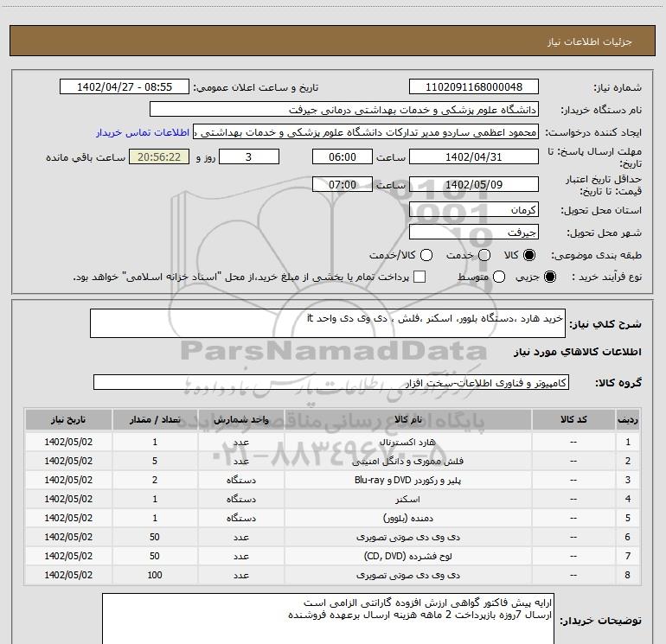
Task: Click the ردیف column header
Action: (628, 419)
